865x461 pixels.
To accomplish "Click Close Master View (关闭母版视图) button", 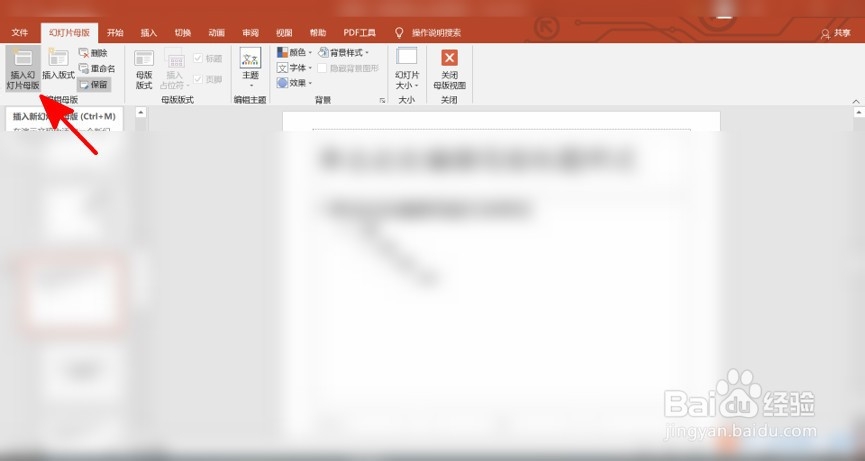I will tap(450, 69).
